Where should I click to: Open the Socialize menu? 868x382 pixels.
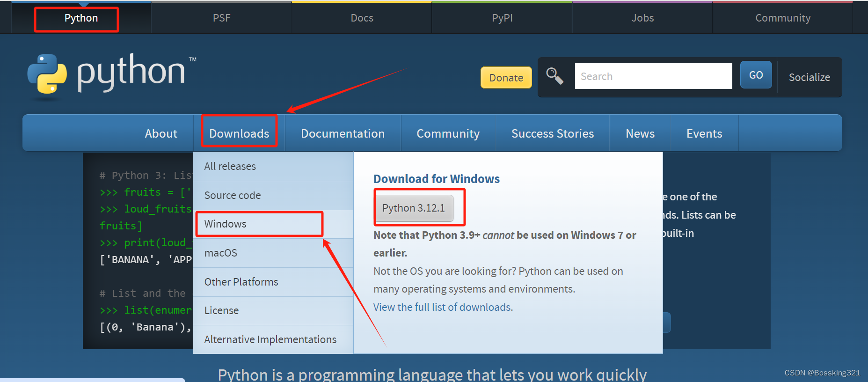(x=810, y=77)
